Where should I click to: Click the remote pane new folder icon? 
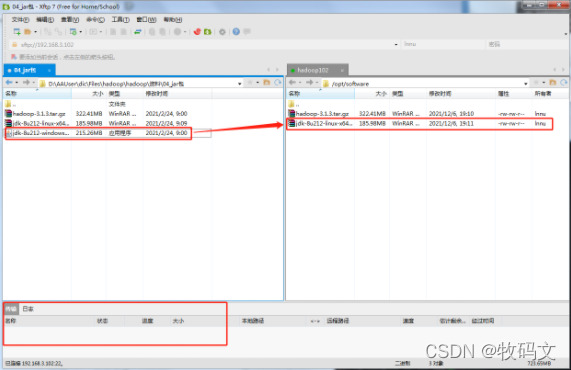pyautogui.click(x=553, y=83)
